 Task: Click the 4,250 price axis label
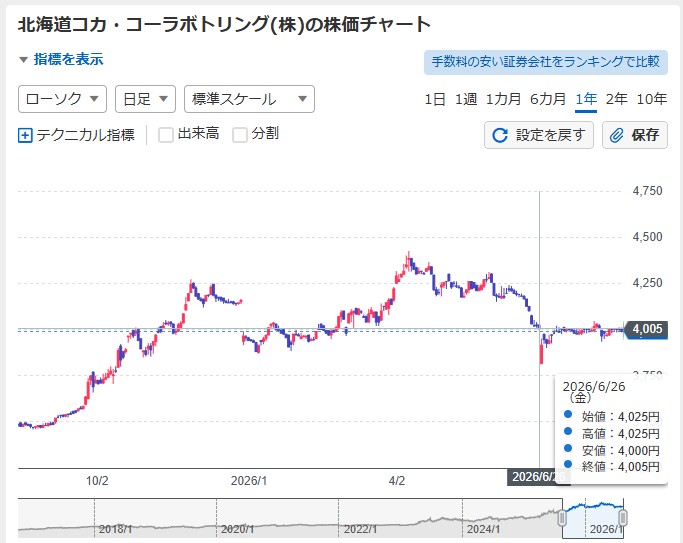pyautogui.click(x=647, y=283)
